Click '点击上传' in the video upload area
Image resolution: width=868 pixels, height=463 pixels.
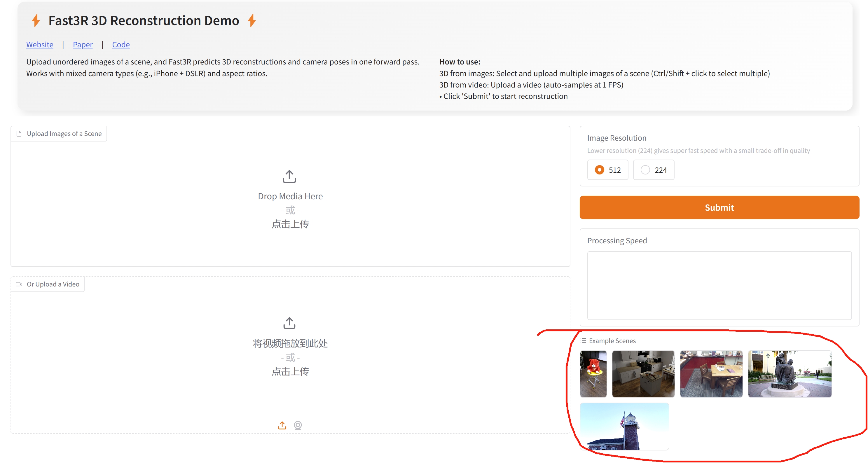290,371
